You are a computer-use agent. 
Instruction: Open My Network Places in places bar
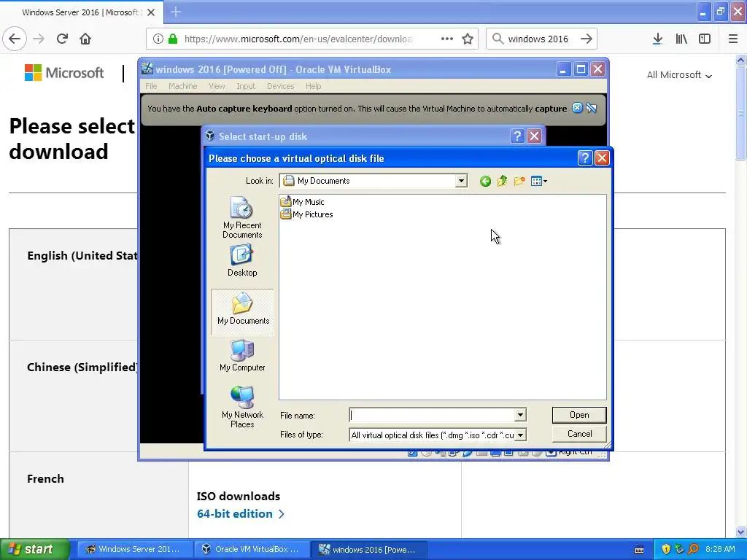coord(242,407)
